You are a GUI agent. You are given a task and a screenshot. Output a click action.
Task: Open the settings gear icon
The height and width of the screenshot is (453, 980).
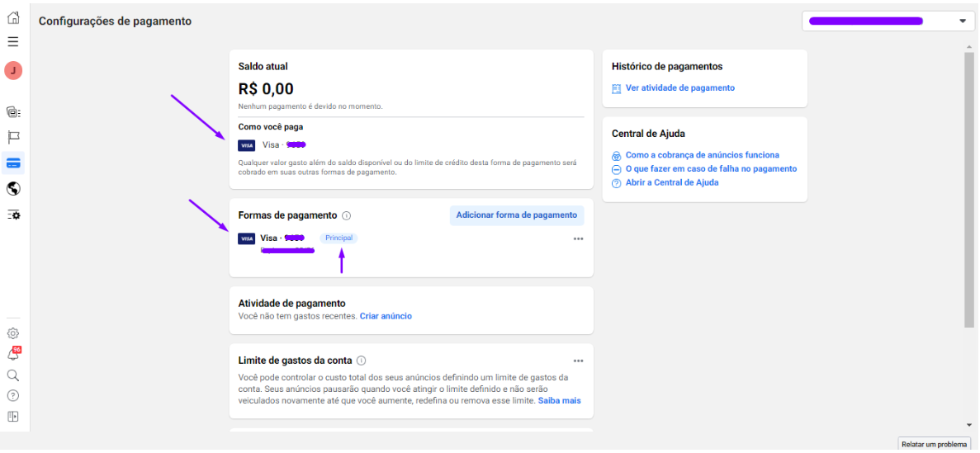point(13,333)
